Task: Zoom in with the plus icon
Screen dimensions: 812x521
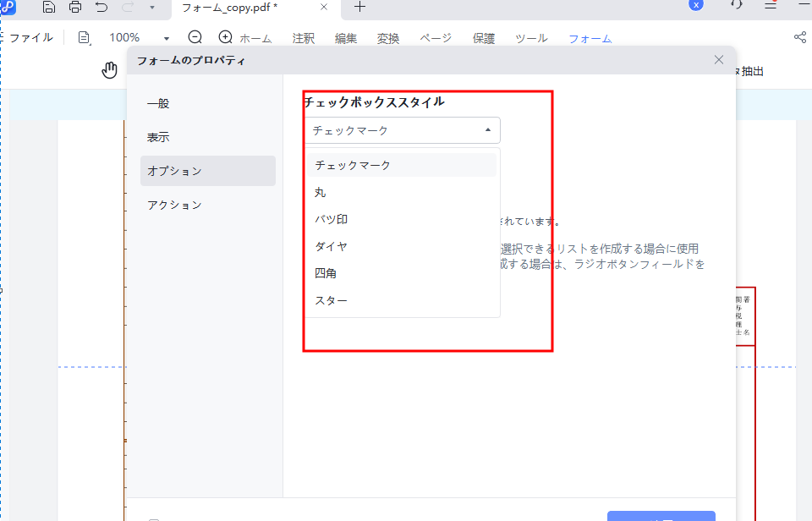Action: point(225,38)
